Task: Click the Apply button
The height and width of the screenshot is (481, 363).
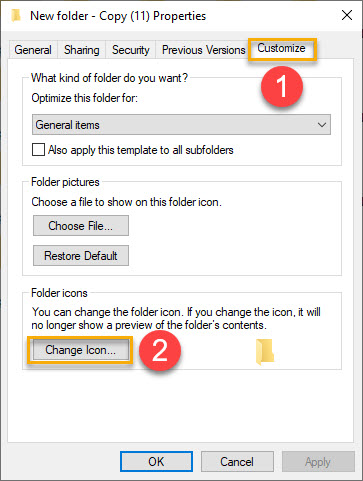Action: pyautogui.click(x=318, y=462)
